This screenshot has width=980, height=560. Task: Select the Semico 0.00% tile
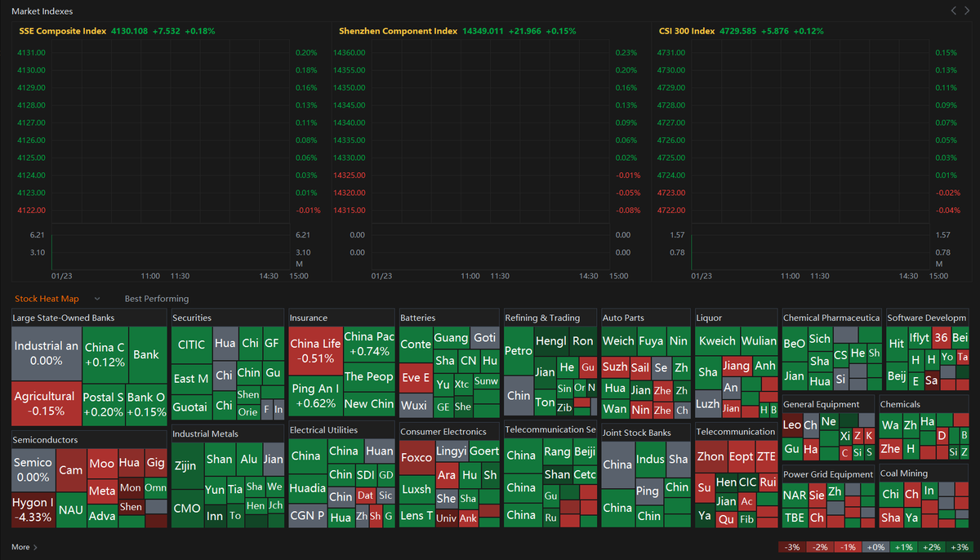[x=33, y=469]
